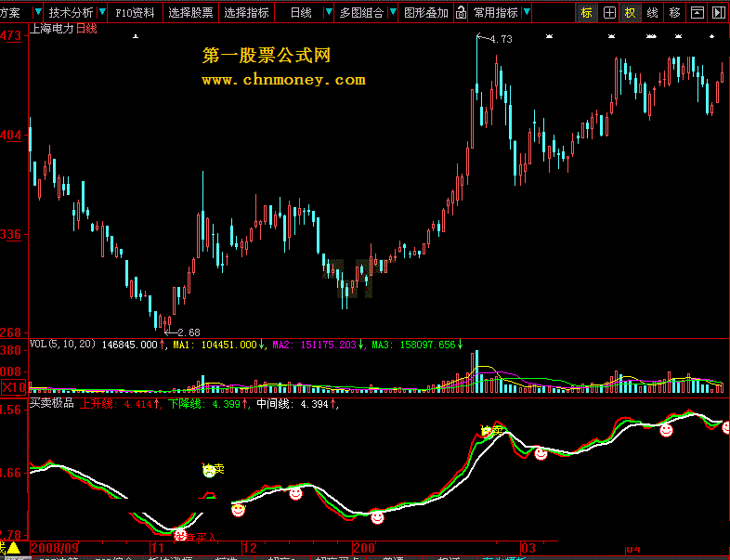The height and width of the screenshot is (560, 730).
Task: Click the 4.73 high price label
Action: pyautogui.click(x=501, y=40)
